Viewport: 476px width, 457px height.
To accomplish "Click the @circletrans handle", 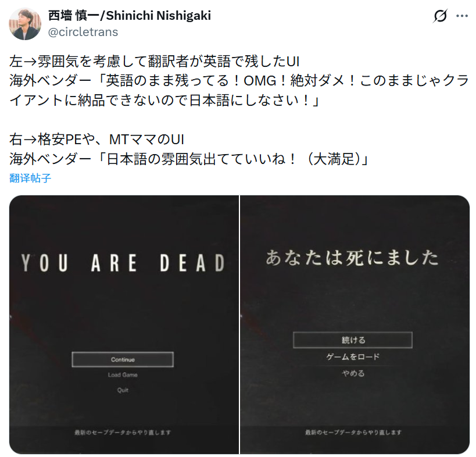I will (83, 32).
